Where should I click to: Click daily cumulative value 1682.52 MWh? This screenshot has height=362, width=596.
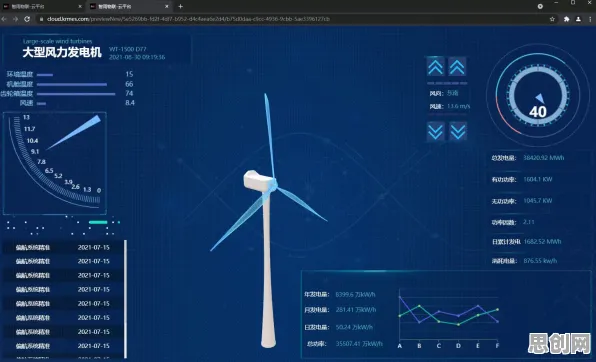click(x=542, y=241)
